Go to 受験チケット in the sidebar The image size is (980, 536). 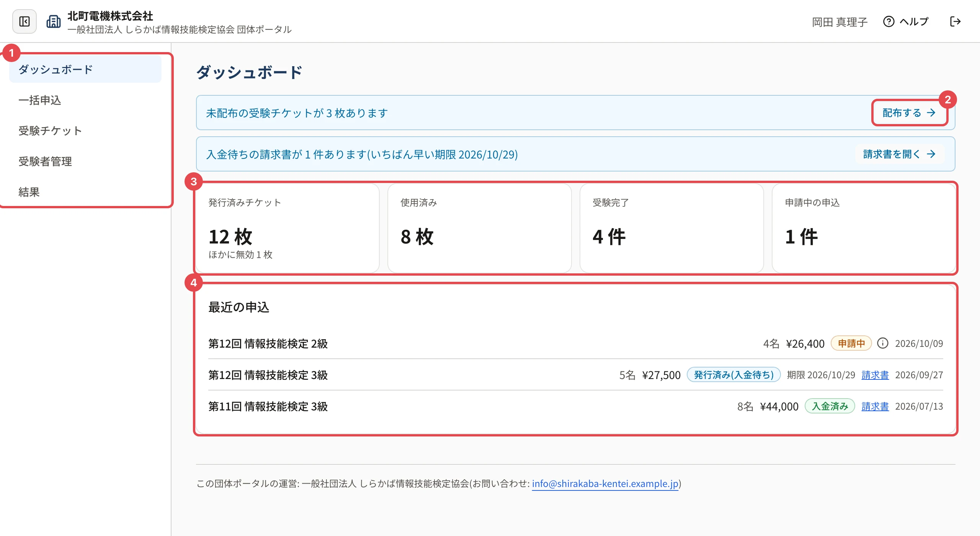tap(85, 131)
